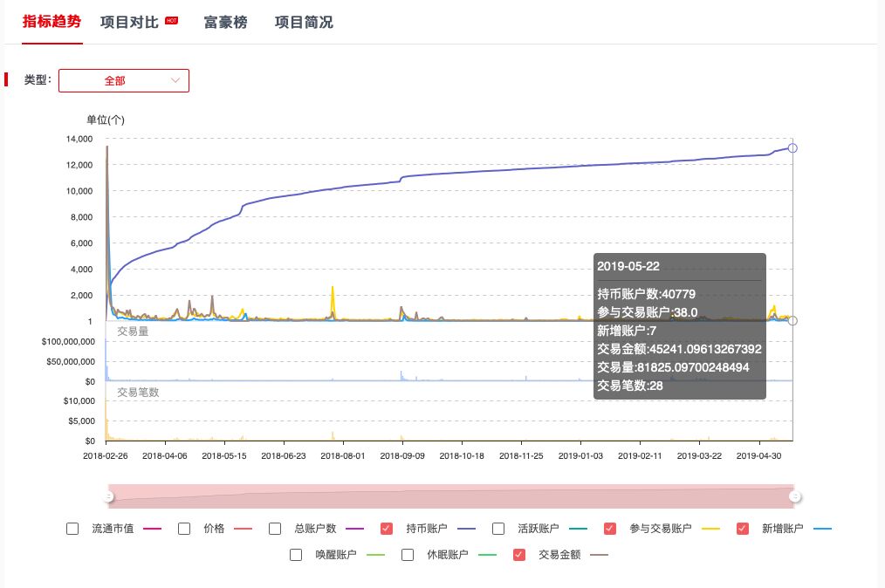Check the 活跃账户 checkbox

pos(498,529)
